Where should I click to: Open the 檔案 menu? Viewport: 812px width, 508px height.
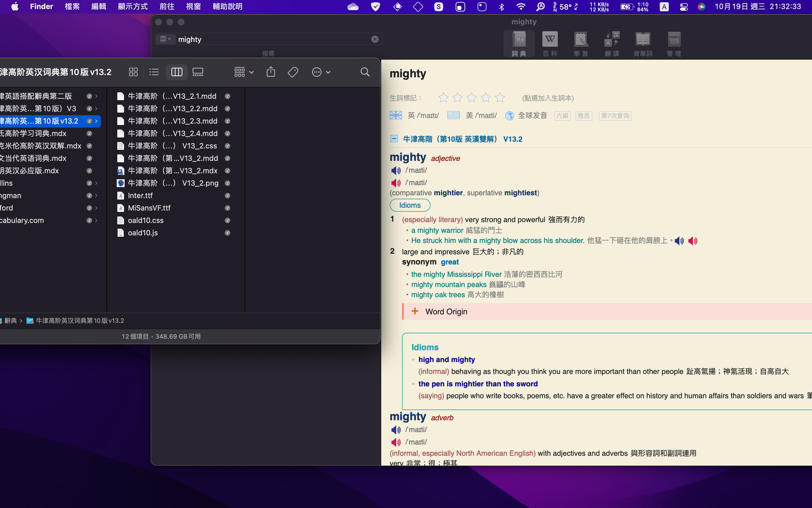72,7
